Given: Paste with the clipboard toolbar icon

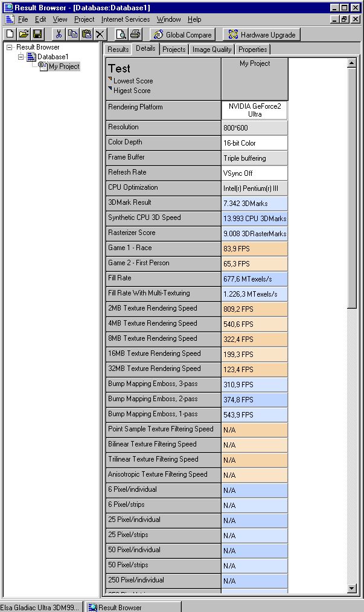Looking at the screenshot, I should point(86,34).
